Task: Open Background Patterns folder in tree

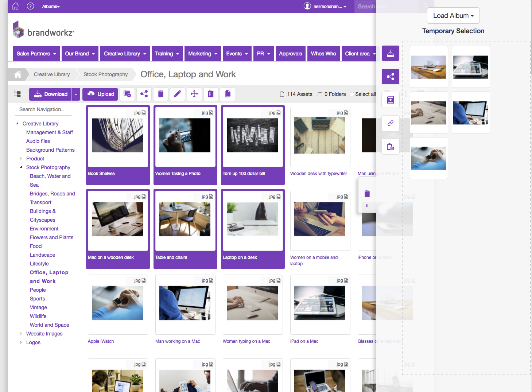Action: [50, 150]
